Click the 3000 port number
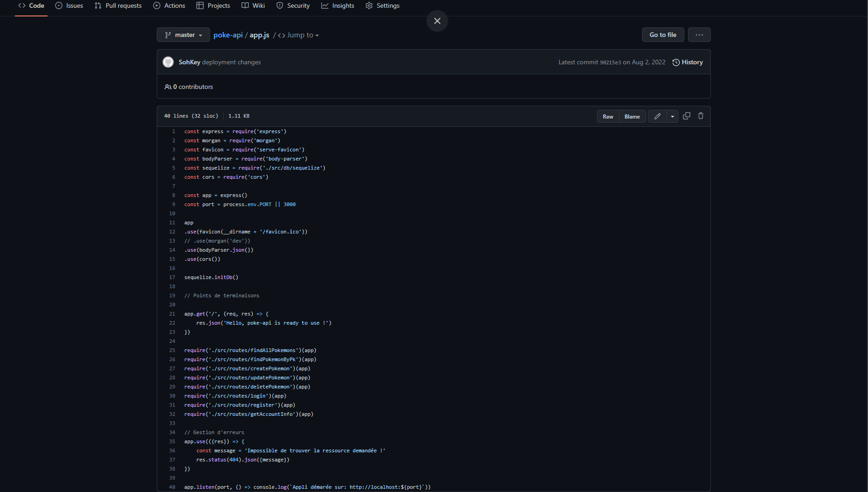The height and width of the screenshot is (492, 868). (x=289, y=204)
